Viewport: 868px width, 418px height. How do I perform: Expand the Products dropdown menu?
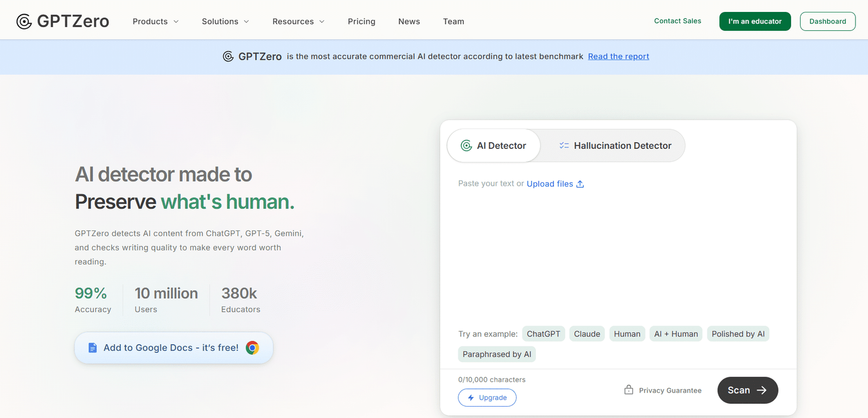click(155, 21)
